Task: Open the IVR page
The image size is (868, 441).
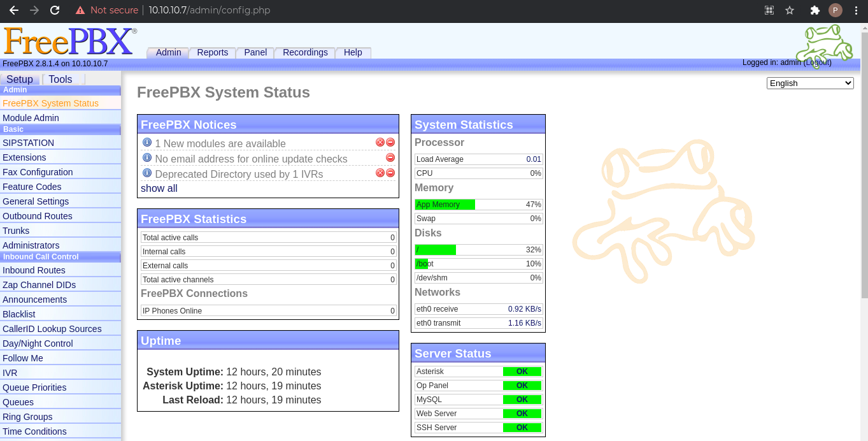Action: coord(60,373)
